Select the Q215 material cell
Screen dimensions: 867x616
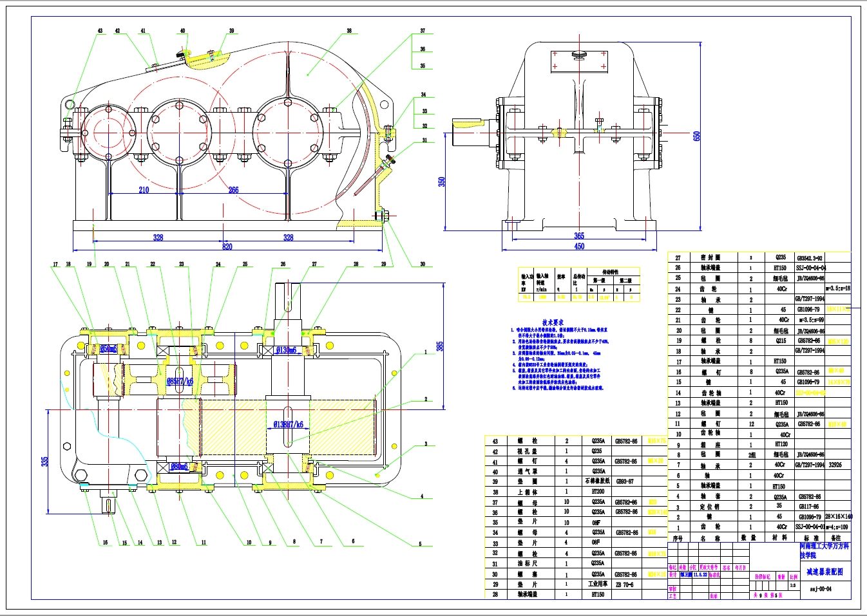coord(781,341)
